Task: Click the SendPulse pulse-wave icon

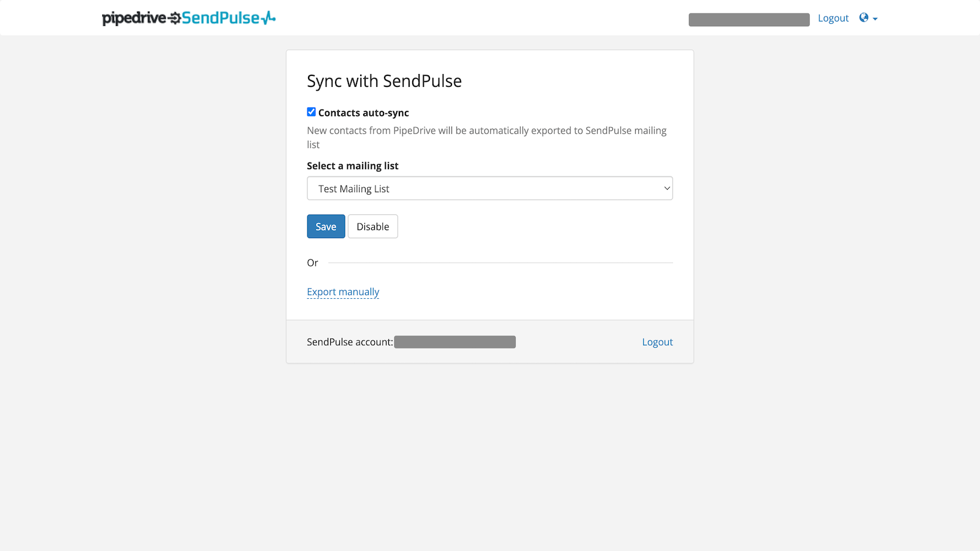Action: point(268,19)
